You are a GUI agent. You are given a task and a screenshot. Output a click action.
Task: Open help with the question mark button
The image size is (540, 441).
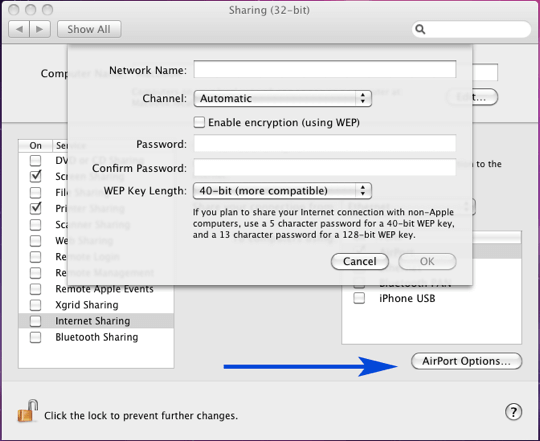pyautogui.click(x=513, y=412)
